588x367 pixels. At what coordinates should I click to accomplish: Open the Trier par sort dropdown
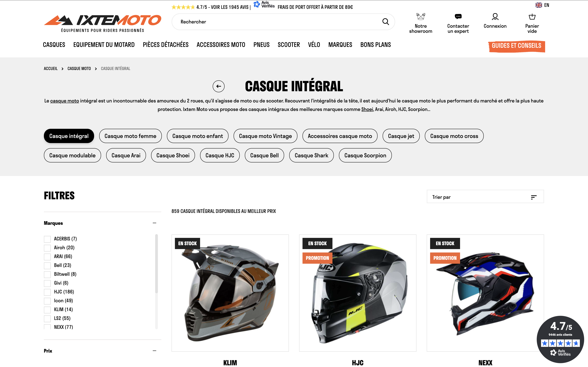485,197
